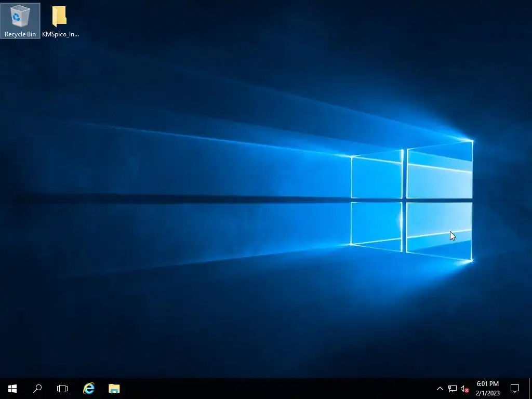This screenshot has height=399, width=532.
Task: Open Task View from the taskbar
Action: click(x=62, y=389)
